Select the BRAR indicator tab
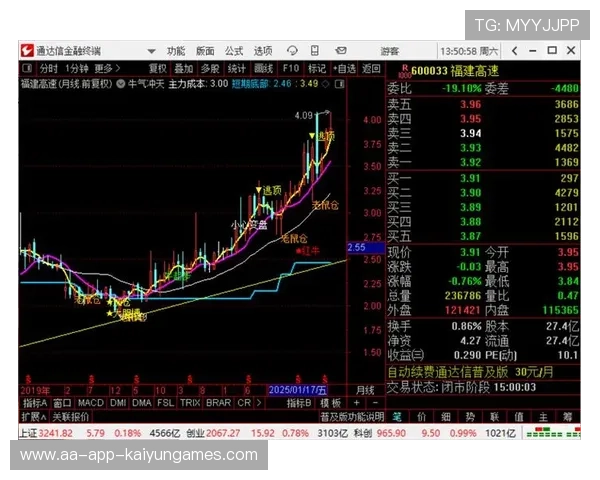600x480 pixels. point(218,403)
